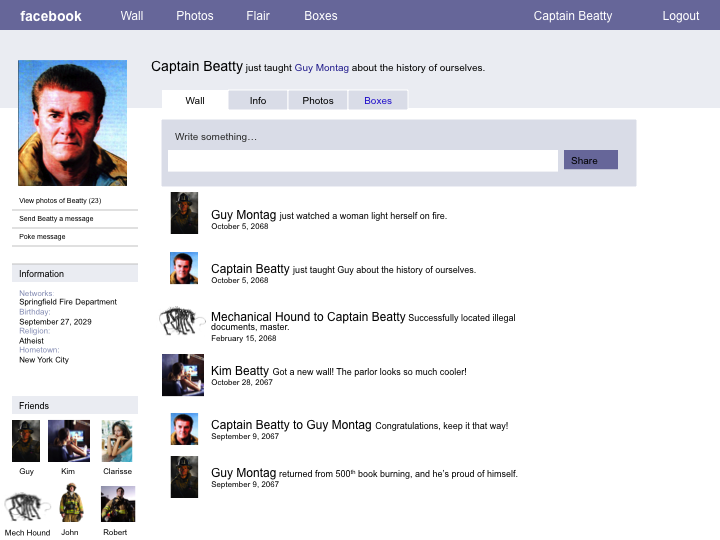Screen dimensions: 720x540
Task: Click the Share button
Action: click(591, 160)
